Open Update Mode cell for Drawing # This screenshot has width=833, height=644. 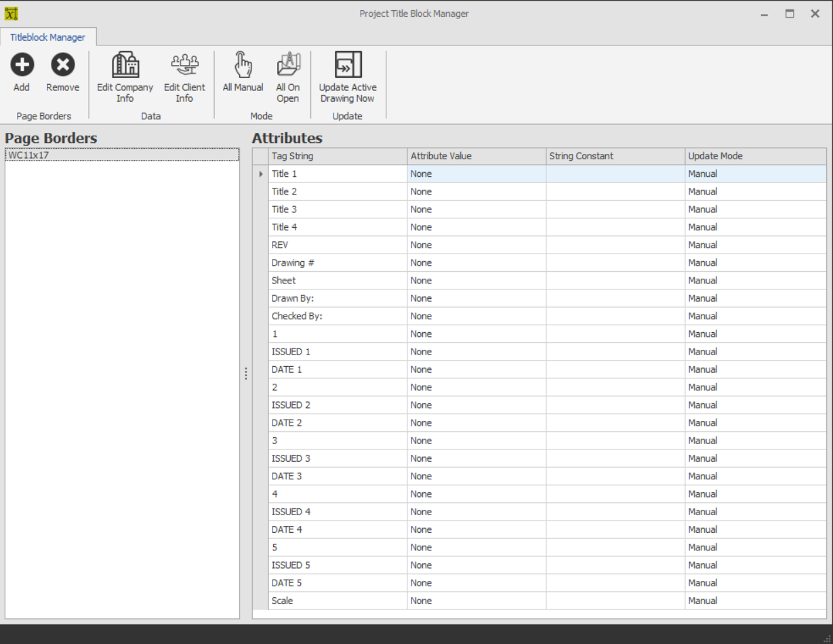point(756,263)
